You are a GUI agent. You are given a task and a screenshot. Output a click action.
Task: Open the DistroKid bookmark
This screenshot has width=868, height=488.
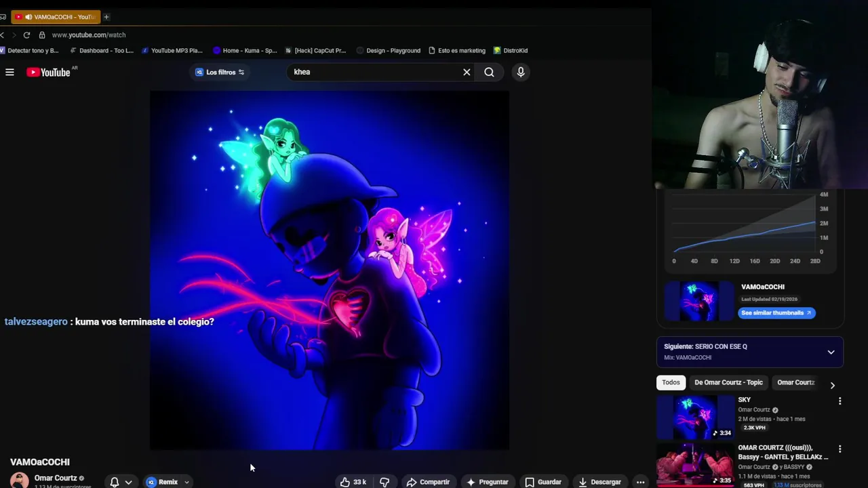coord(511,51)
